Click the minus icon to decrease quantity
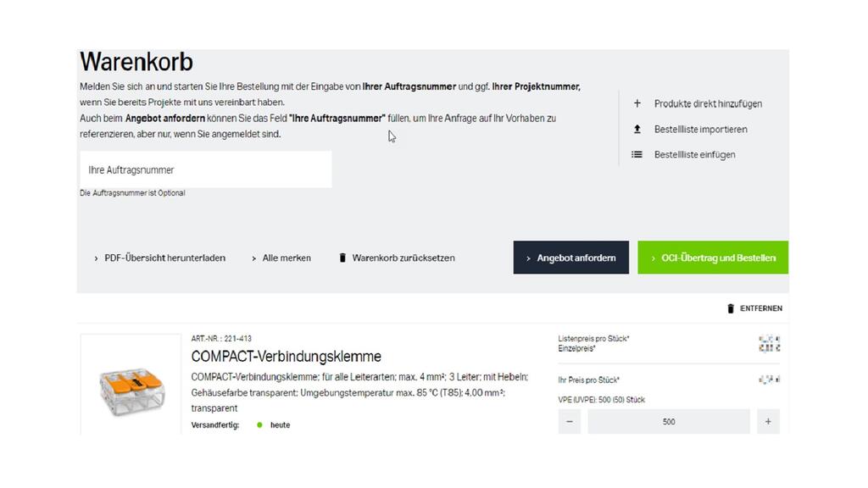 coord(569,421)
